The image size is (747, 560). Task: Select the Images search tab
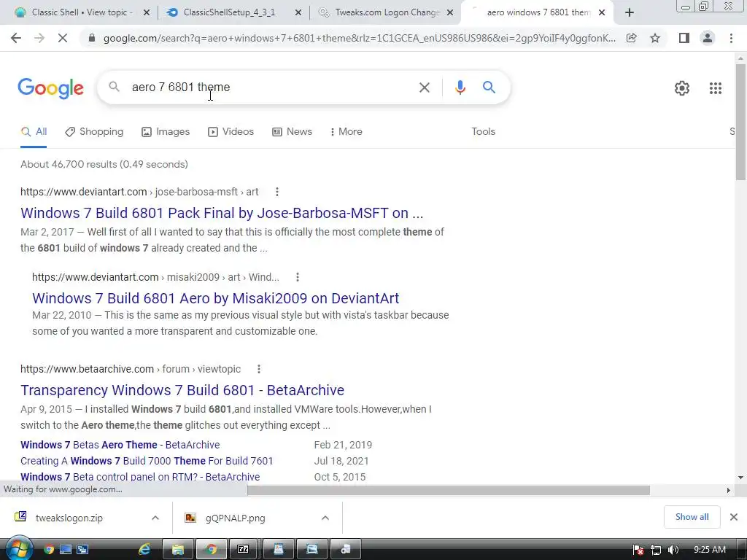pos(166,132)
